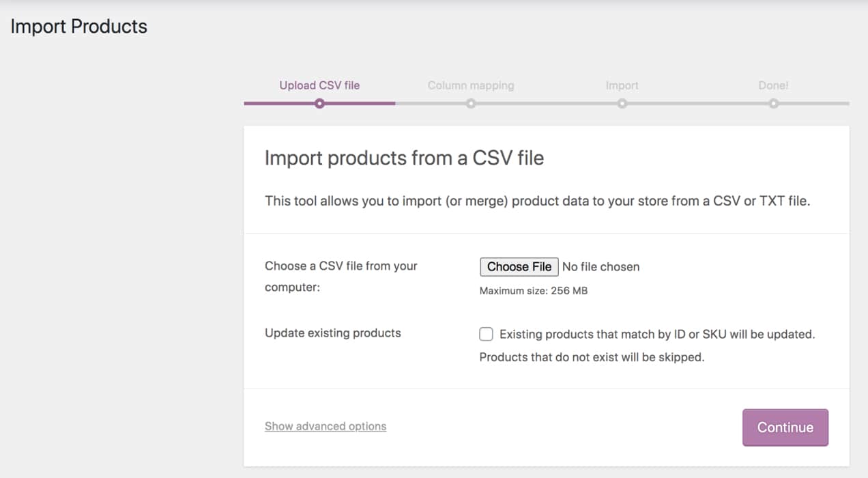Click the Column mapping step indicator circle
The image size is (868, 478).
click(x=471, y=104)
